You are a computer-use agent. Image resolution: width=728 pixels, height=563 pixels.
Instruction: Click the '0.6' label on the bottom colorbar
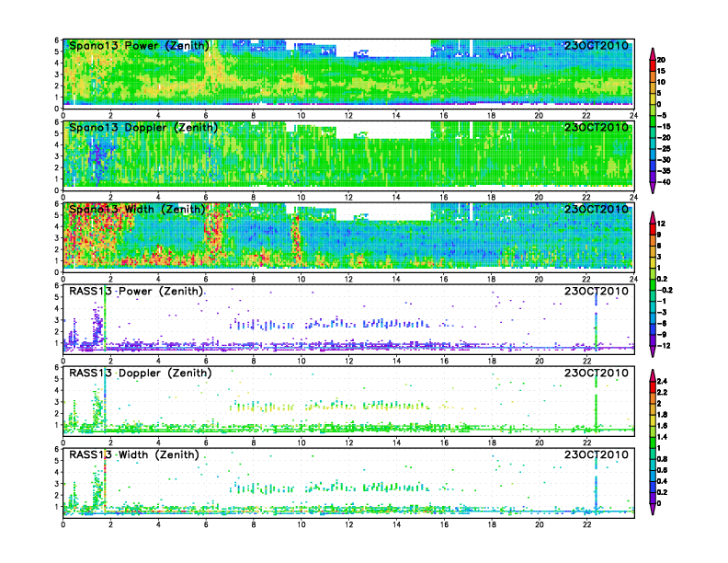point(662,470)
